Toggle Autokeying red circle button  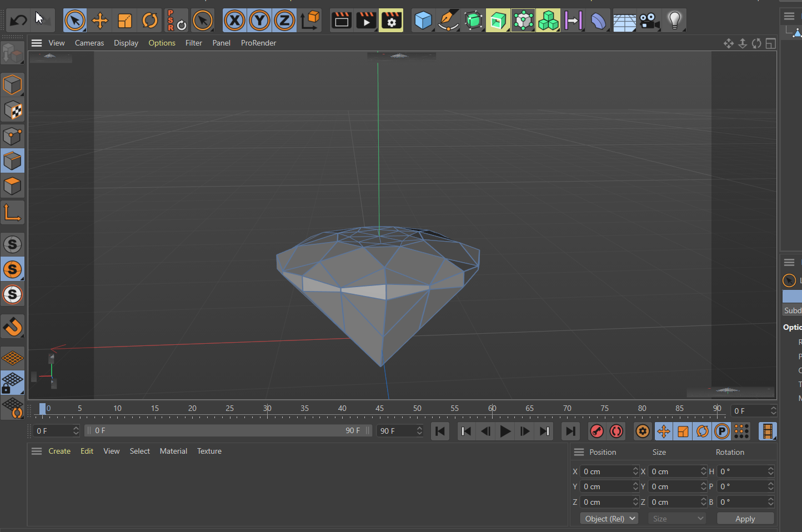[616, 431]
